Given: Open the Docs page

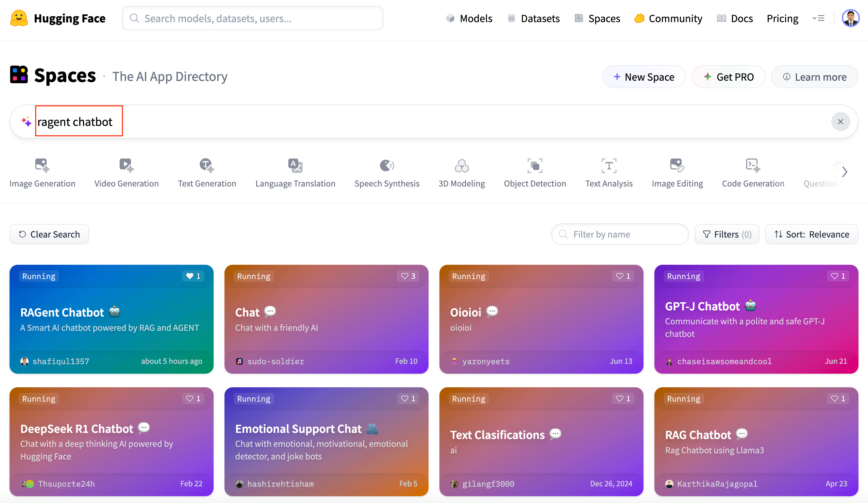Looking at the screenshot, I should (x=735, y=18).
